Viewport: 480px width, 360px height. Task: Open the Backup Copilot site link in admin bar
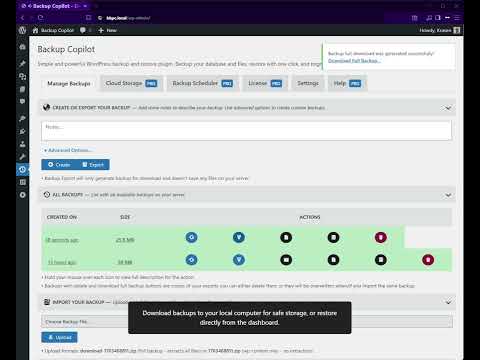53,30
